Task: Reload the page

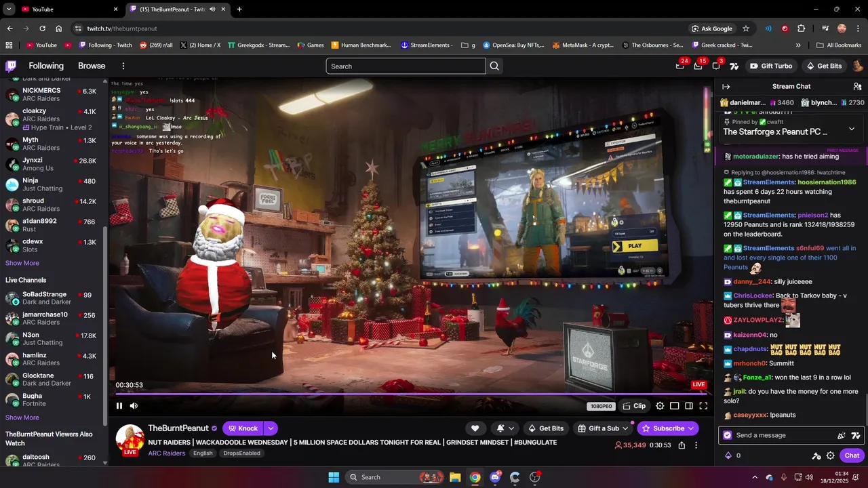Action: coord(42,28)
